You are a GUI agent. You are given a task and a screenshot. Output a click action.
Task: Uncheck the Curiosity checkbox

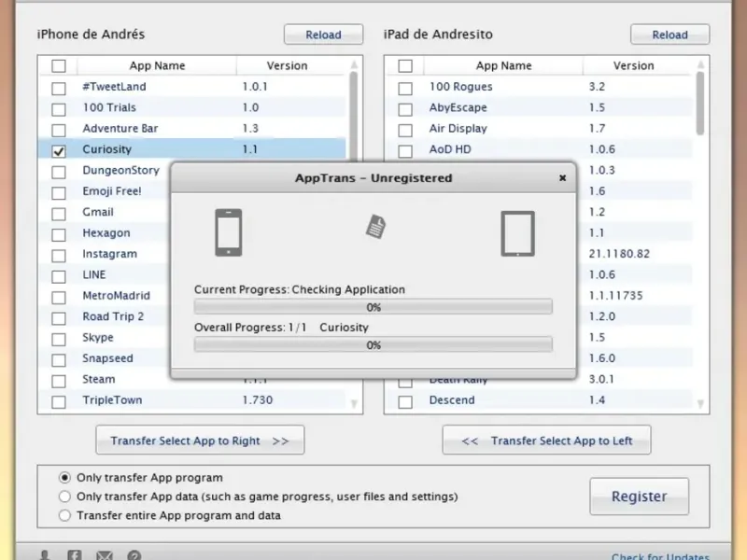coord(59,151)
